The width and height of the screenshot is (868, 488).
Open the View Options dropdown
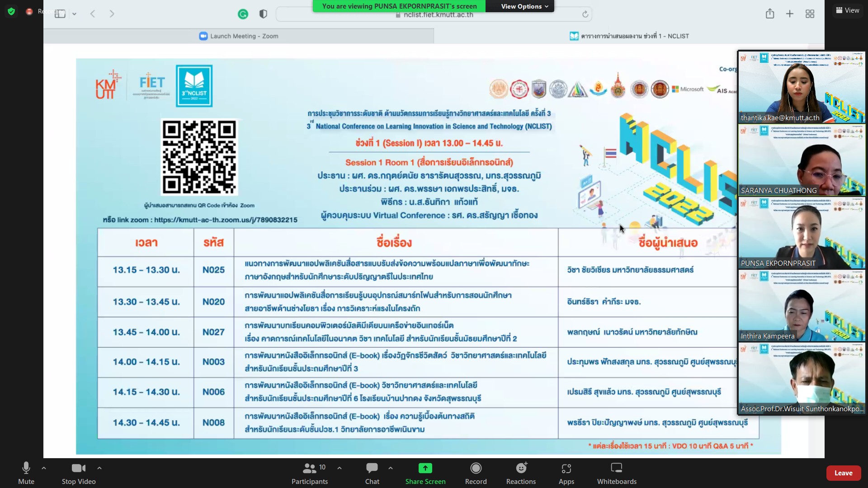[x=524, y=6]
